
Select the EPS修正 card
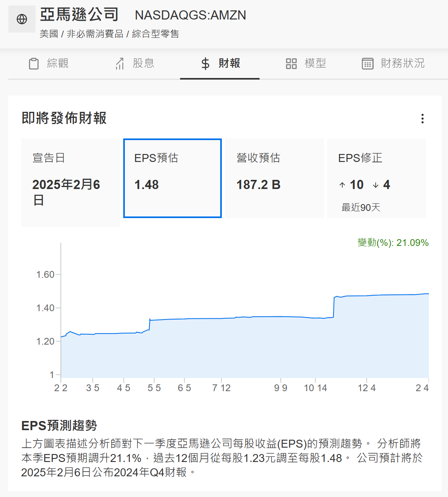(376, 178)
